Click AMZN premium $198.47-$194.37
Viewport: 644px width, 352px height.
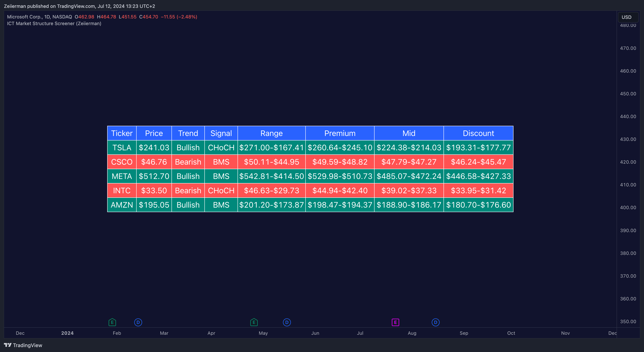(x=340, y=205)
